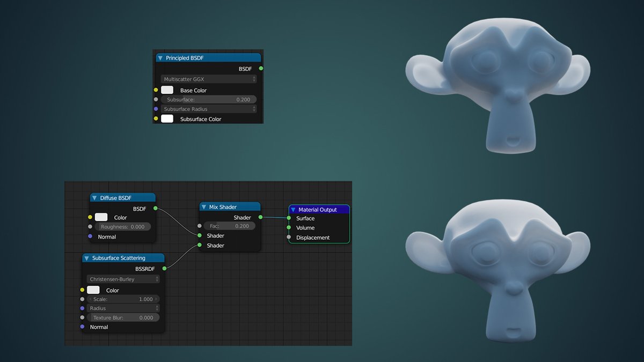Click the Subsurface Color input socket
The height and width of the screenshot is (362, 644).
tap(156, 119)
